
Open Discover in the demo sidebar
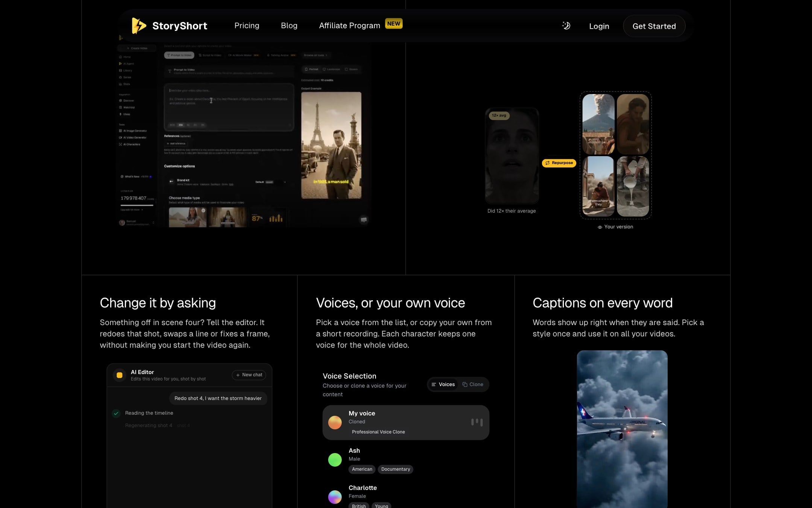(x=126, y=100)
